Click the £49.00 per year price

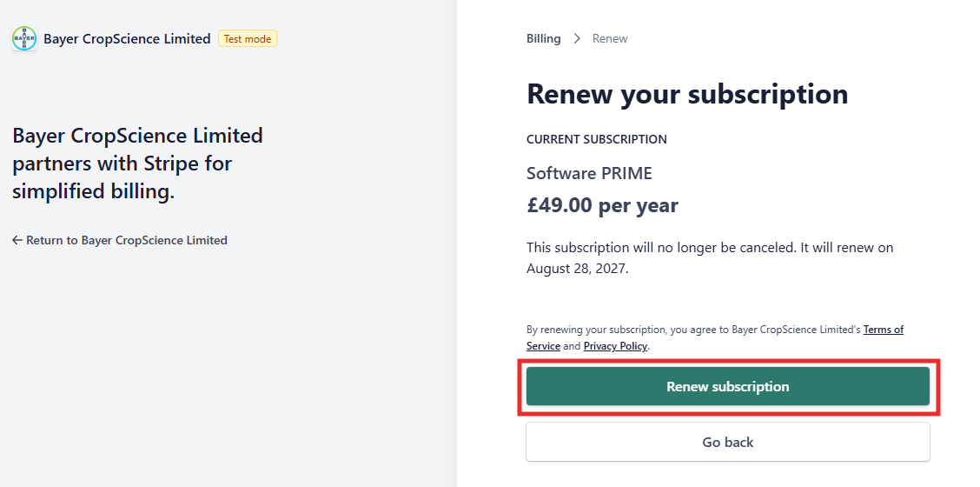click(602, 205)
